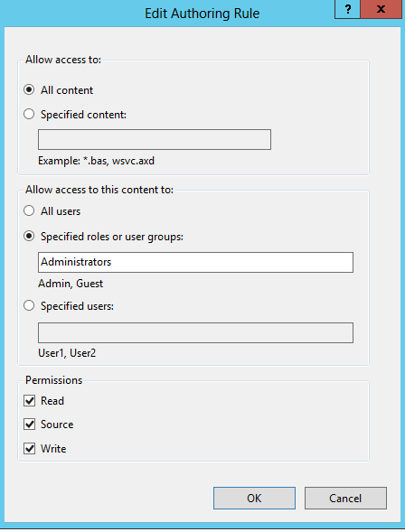The width and height of the screenshot is (405, 532).
Task: Uncheck the Read permission checkbox
Action: (x=30, y=401)
